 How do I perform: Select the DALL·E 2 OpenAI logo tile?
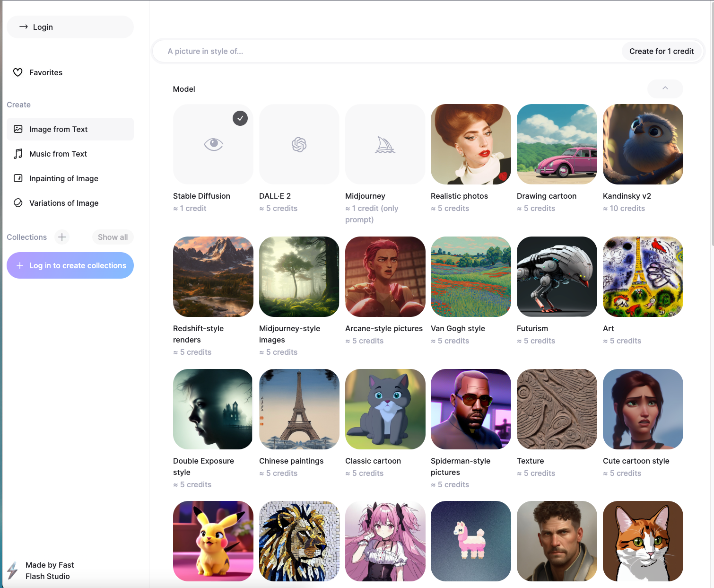click(299, 144)
